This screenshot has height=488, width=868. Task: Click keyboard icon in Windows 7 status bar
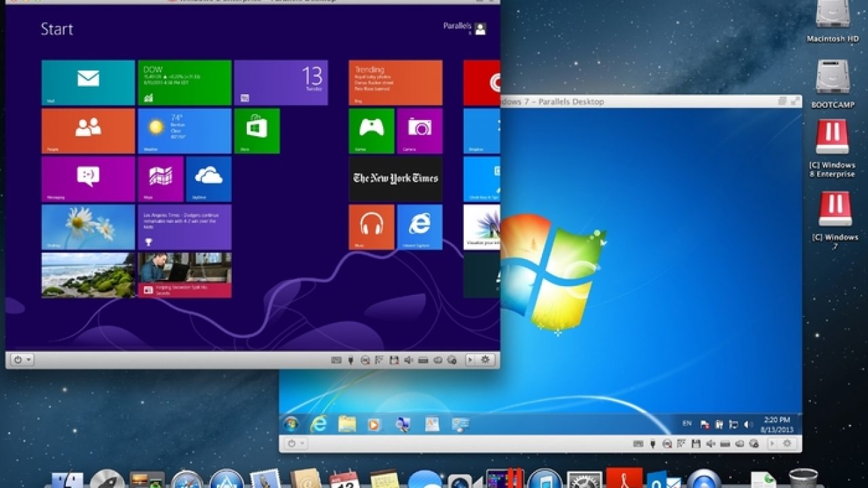tap(638, 443)
